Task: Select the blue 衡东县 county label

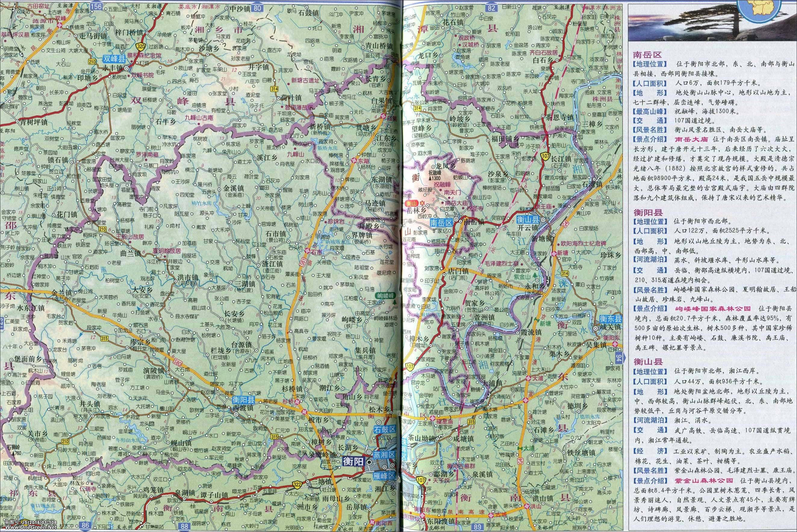Action: [610, 318]
